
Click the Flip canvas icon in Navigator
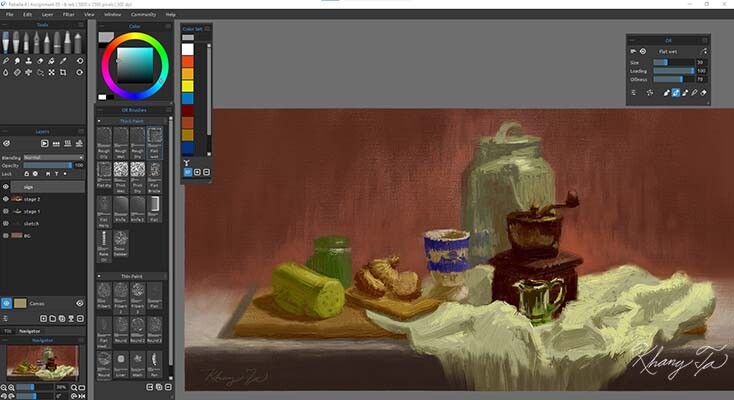82,396
